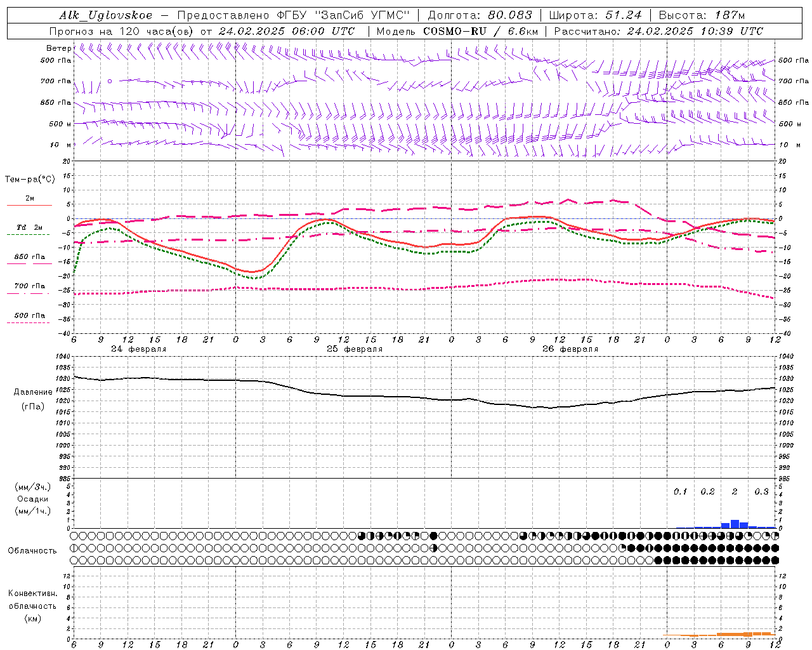812x650 pixels.
Task: Click the (мм/1ч.) precipitation unit label
Action: (x=32, y=511)
